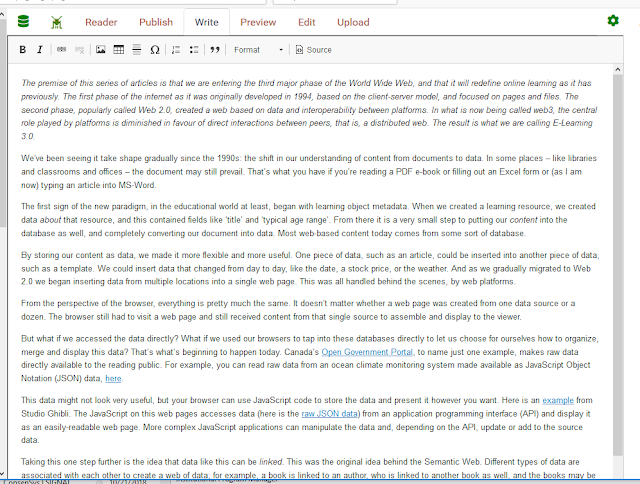Viewport: 640px width, 484px height.
Task: Open the Edit tab
Action: (x=307, y=22)
